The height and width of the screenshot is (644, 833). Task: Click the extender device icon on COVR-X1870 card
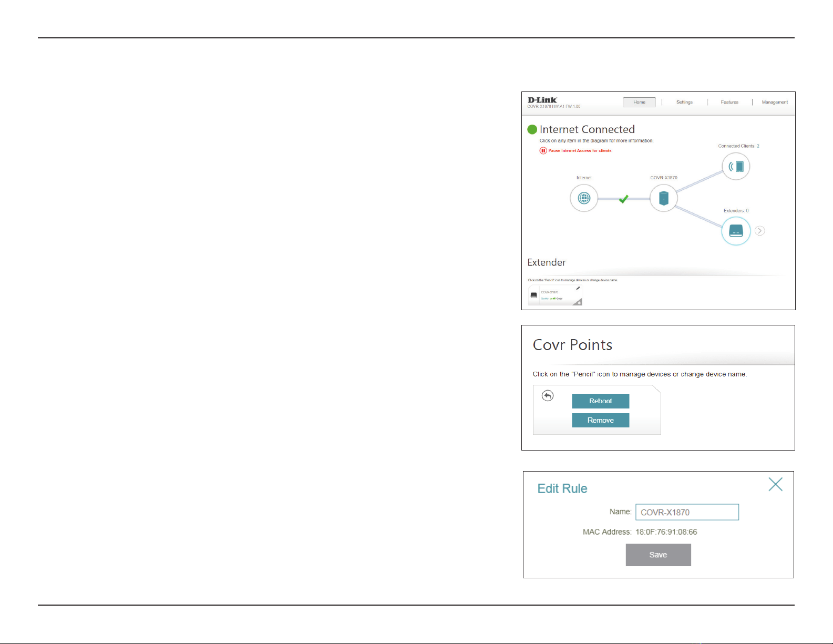[534, 295]
